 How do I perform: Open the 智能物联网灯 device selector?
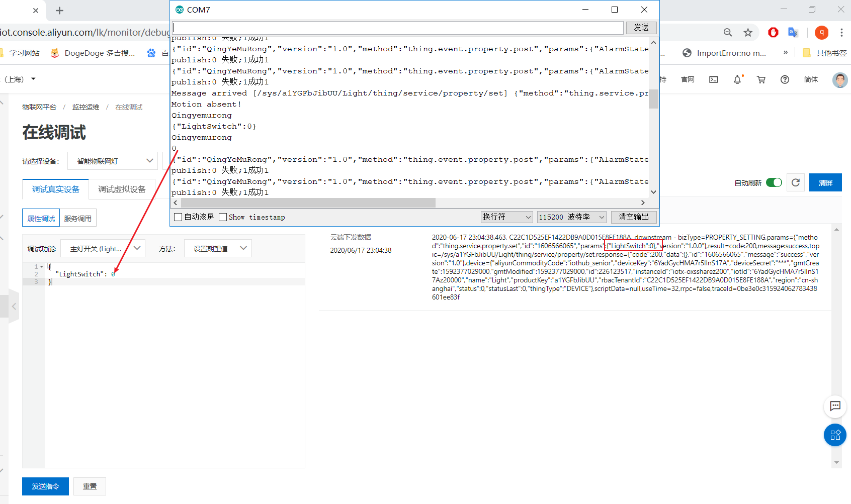(113, 161)
